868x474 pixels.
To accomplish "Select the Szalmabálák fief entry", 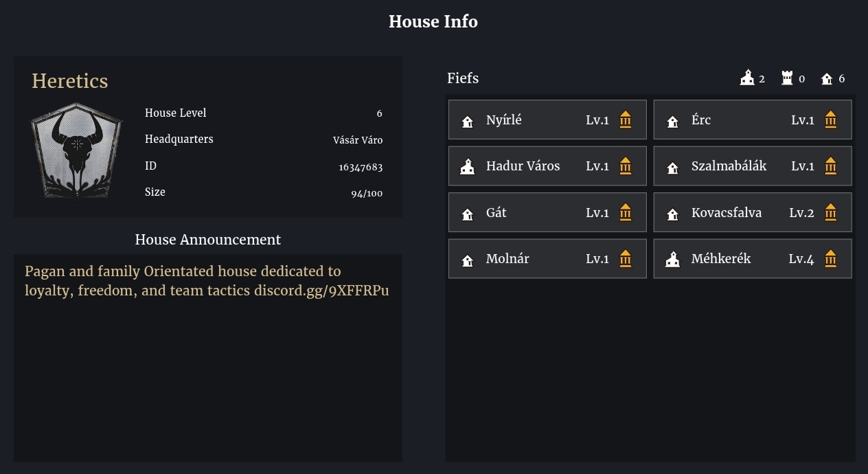I will (x=753, y=166).
